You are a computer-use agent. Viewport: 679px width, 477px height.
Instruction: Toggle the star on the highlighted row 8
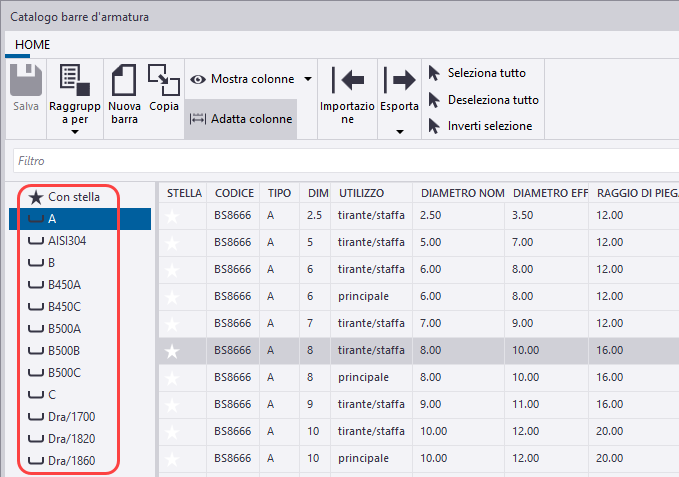[x=171, y=351]
